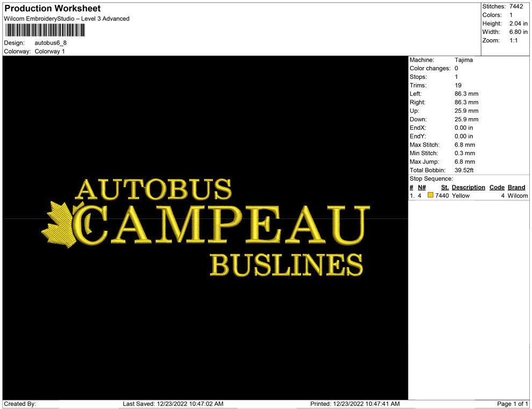Click the BUSLINES embroidered text
The image size is (532, 409).
click(x=286, y=265)
